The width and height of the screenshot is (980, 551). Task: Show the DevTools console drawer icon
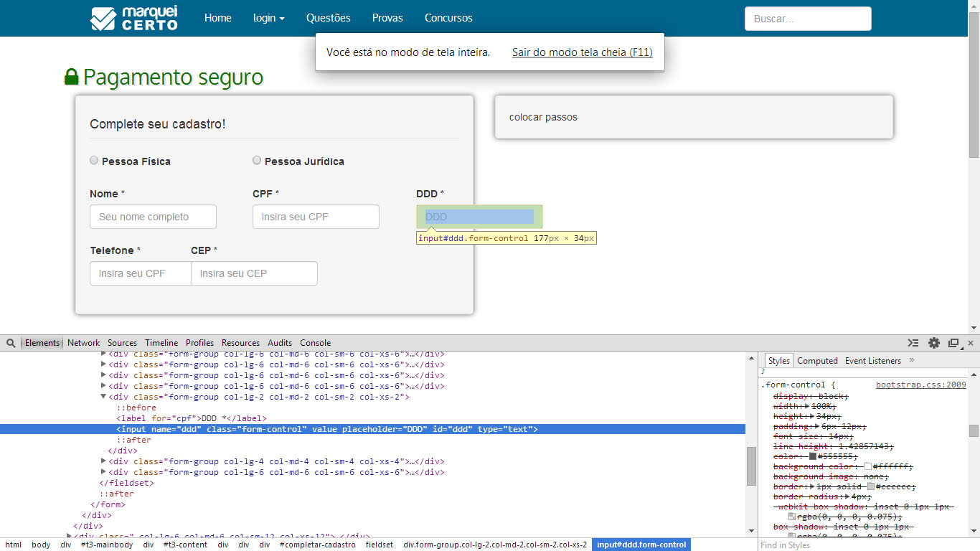pos(913,343)
